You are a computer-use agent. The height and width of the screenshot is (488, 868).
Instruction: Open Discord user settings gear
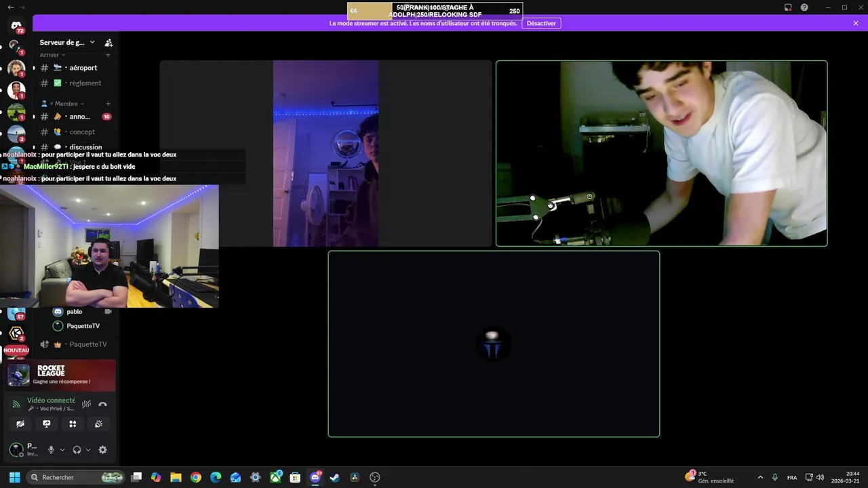102,449
